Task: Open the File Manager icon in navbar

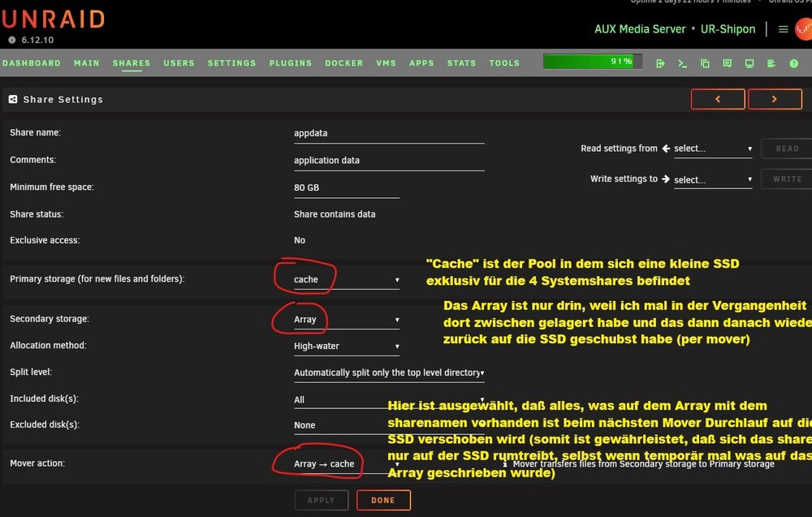Action: 705,63
